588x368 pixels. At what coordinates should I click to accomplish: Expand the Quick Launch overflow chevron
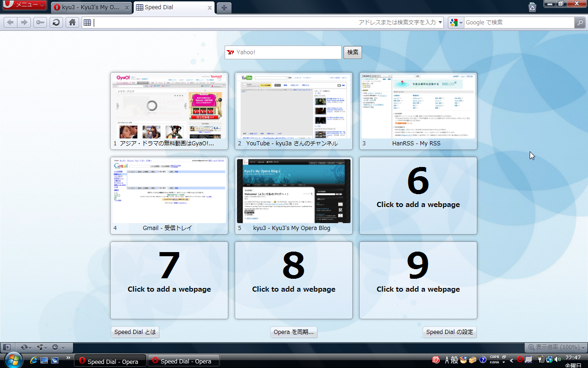click(68, 357)
